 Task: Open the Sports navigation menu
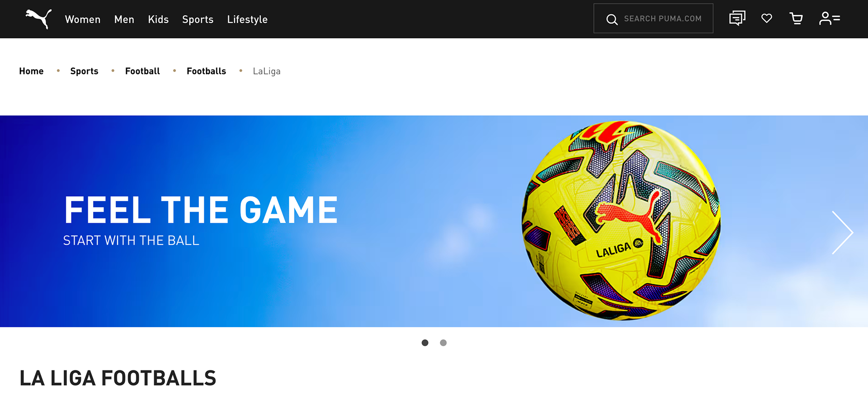click(x=198, y=19)
